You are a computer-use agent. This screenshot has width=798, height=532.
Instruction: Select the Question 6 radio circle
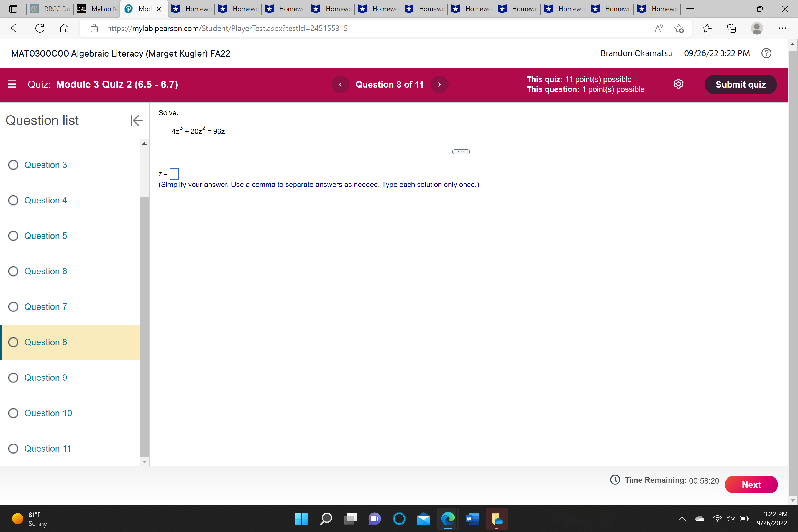coord(13,272)
